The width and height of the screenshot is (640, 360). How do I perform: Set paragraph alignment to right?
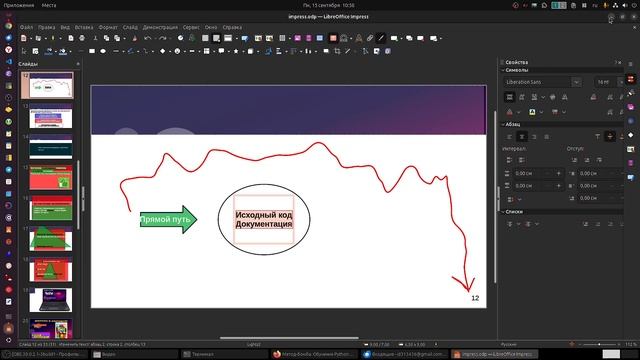(534, 137)
